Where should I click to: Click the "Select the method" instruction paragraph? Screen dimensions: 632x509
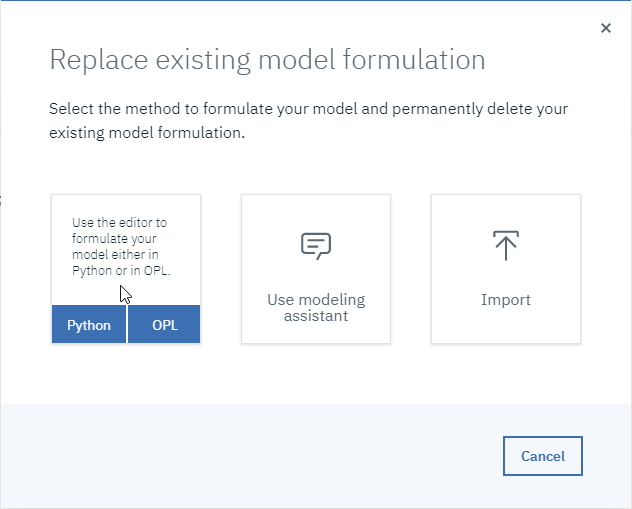[x=308, y=120]
